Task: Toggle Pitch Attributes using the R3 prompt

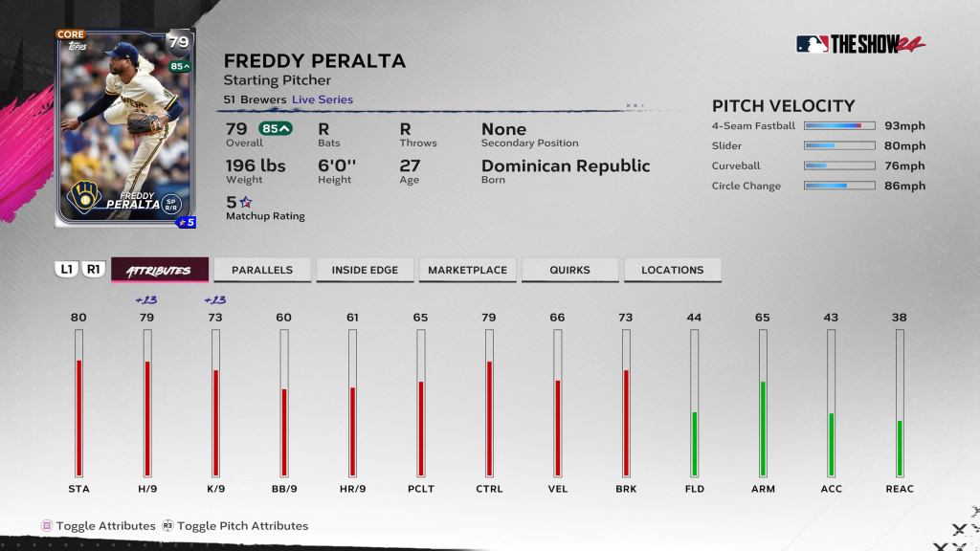Action: (x=167, y=525)
